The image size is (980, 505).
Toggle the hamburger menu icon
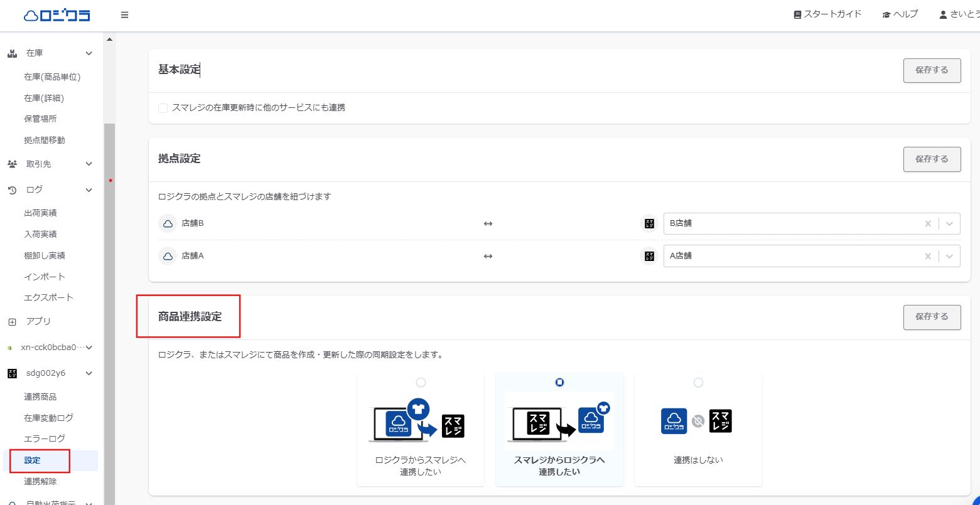[x=124, y=15]
